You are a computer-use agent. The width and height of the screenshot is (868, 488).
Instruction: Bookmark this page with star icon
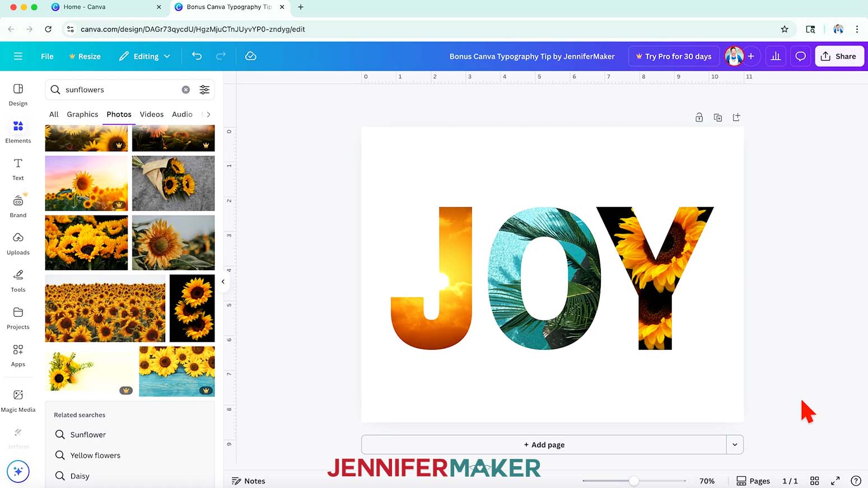tap(785, 29)
